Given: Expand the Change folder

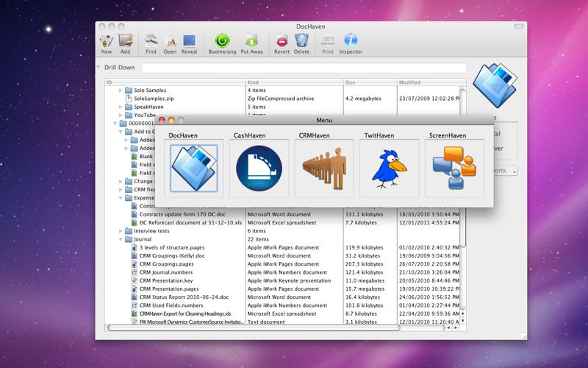Looking at the screenshot, I should [121, 181].
